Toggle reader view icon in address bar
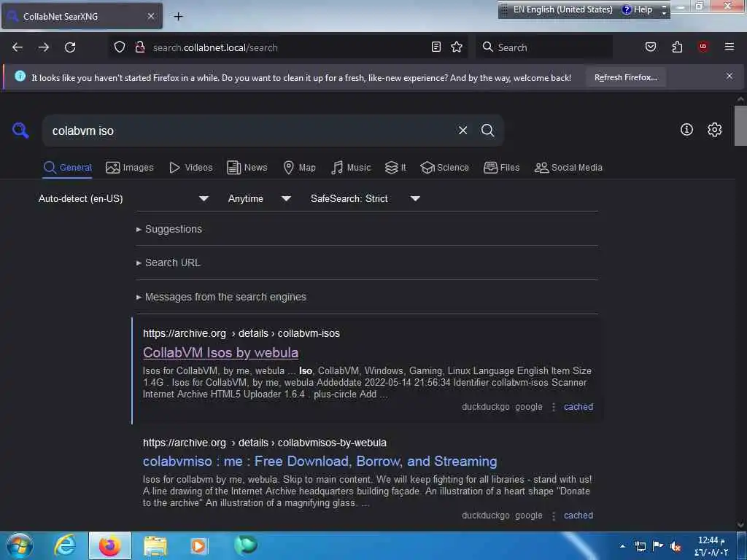747x560 pixels. point(436,47)
